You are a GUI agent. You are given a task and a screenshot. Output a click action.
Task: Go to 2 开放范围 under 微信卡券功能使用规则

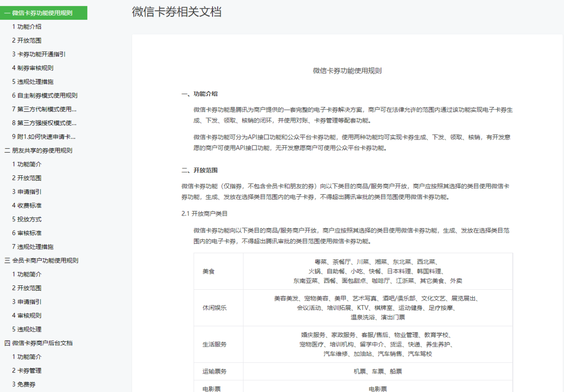(x=27, y=40)
